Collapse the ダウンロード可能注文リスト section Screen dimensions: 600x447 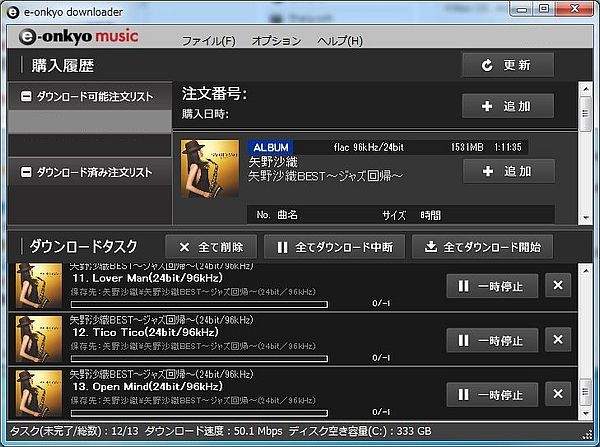pos(26,96)
